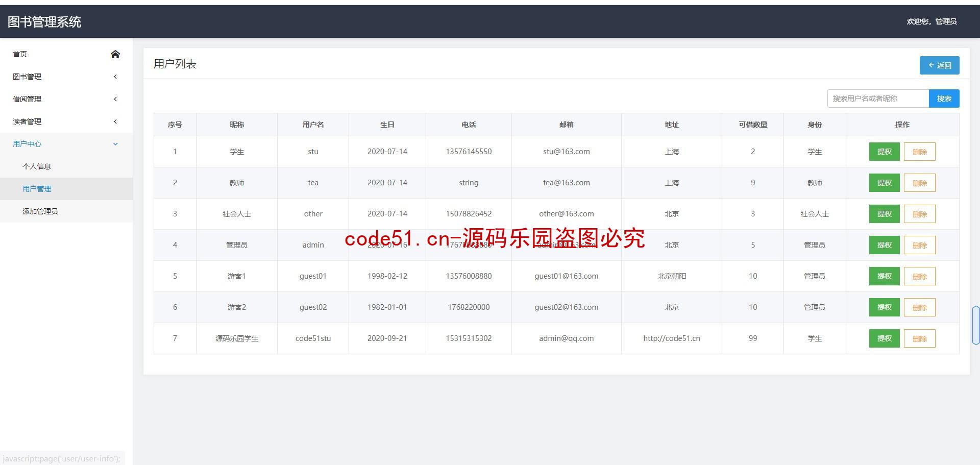The width and height of the screenshot is (980, 465).
Task: Expand the 借阅管理 menu chevron
Action: pyautogui.click(x=115, y=99)
